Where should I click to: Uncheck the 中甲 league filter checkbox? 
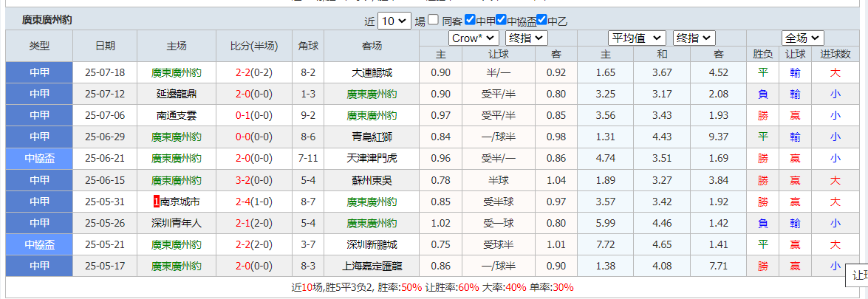click(470, 20)
